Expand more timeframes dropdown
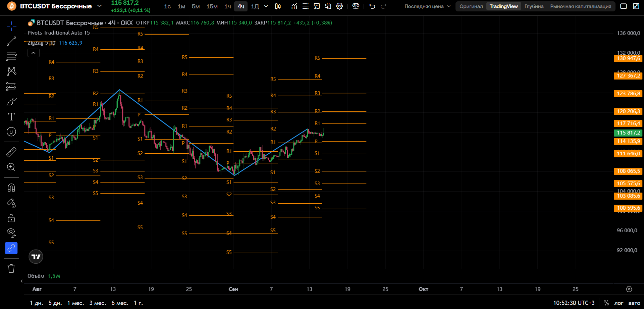This screenshot has height=309, width=644. point(266,6)
